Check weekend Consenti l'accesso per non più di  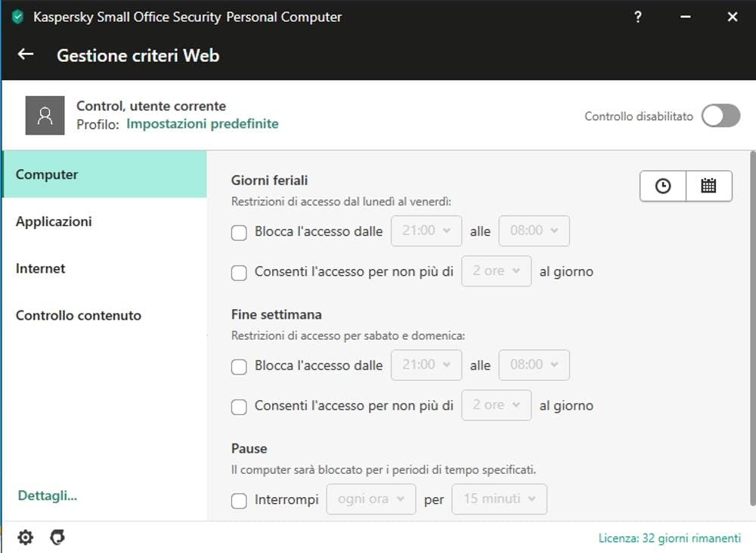click(239, 406)
